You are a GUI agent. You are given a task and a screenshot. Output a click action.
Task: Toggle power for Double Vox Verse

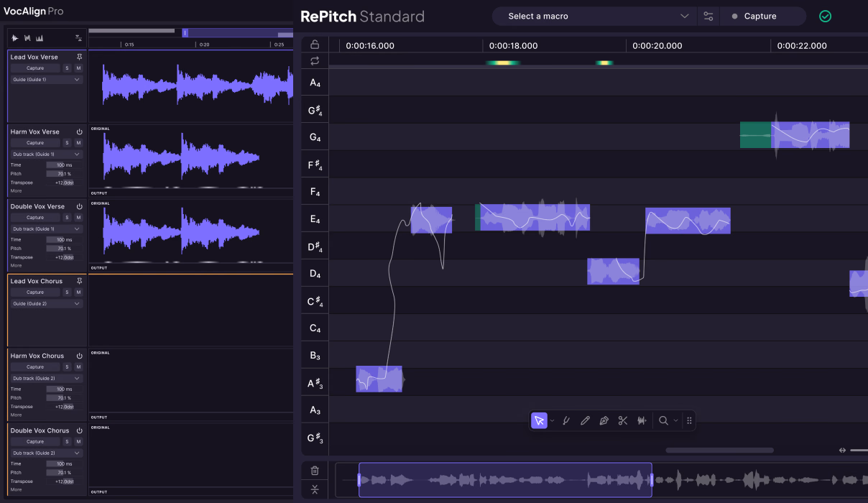[x=79, y=206]
